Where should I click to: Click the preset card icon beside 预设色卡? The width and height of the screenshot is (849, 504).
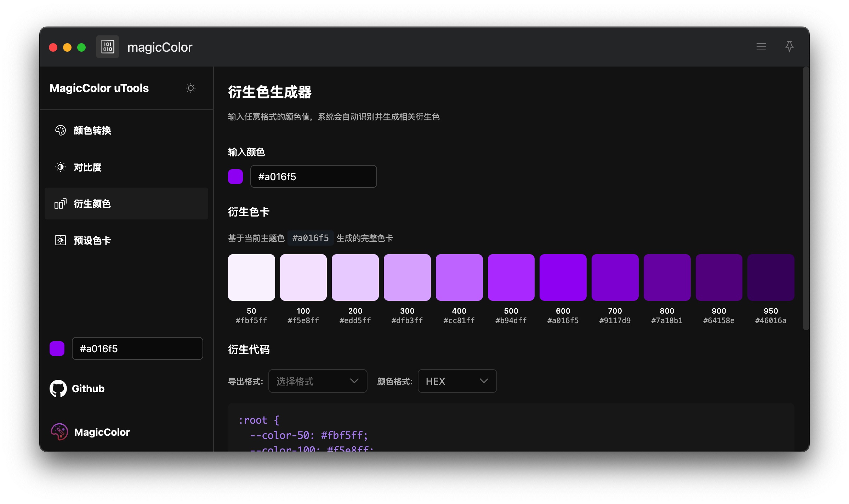tap(61, 241)
